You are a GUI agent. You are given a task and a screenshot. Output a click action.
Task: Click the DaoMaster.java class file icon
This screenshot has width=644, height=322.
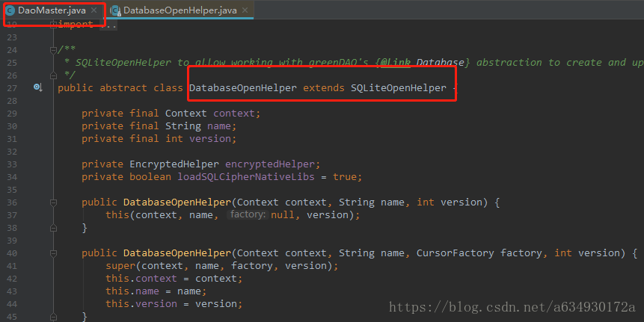point(10,10)
